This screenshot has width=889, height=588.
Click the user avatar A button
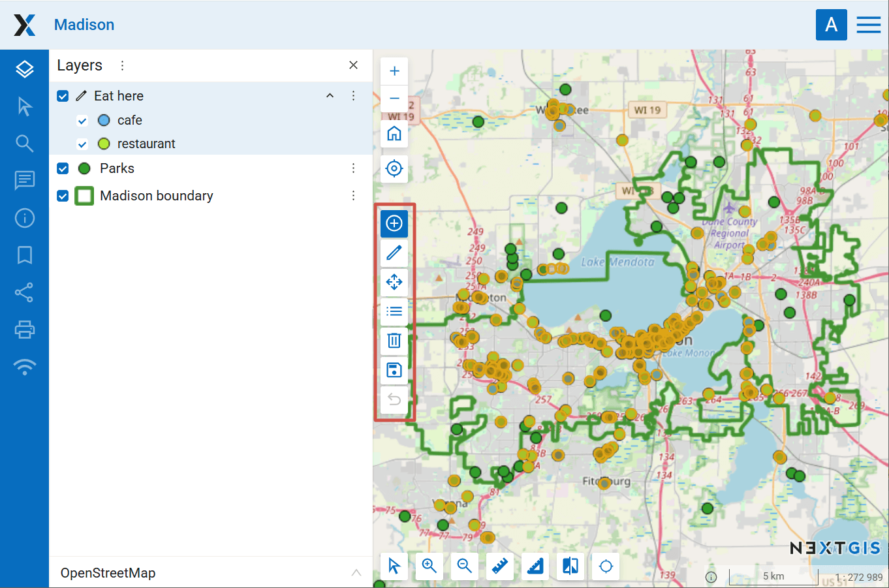tap(831, 25)
